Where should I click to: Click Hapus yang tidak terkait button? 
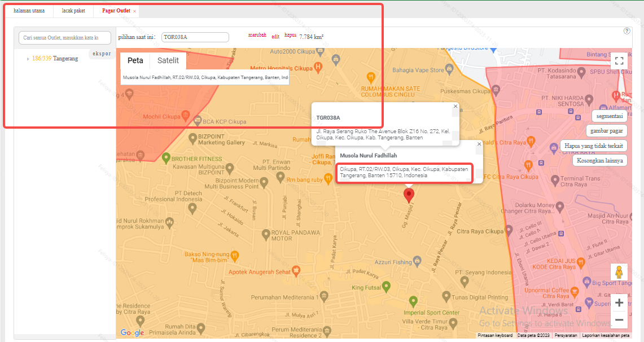(593, 146)
